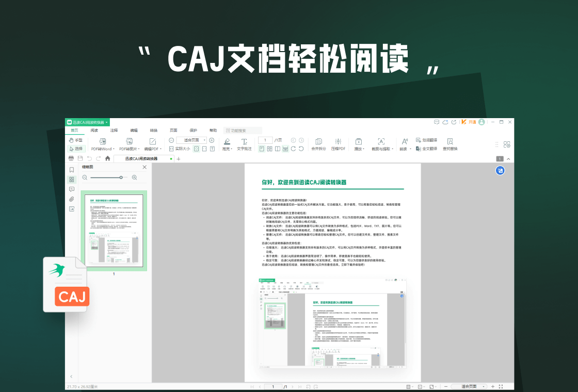The image size is (578, 392).
Task: Set view to 实际大小
Action: [x=180, y=149]
